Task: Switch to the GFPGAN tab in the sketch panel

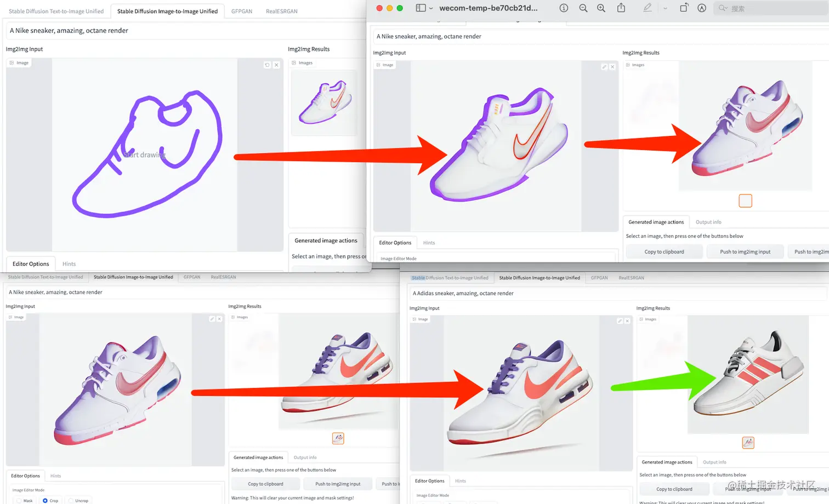Action: [x=242, y=11]
